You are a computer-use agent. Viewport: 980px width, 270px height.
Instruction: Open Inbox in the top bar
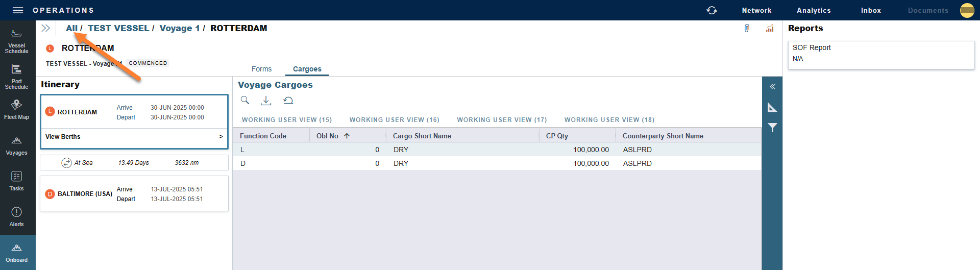coord(871,10)
